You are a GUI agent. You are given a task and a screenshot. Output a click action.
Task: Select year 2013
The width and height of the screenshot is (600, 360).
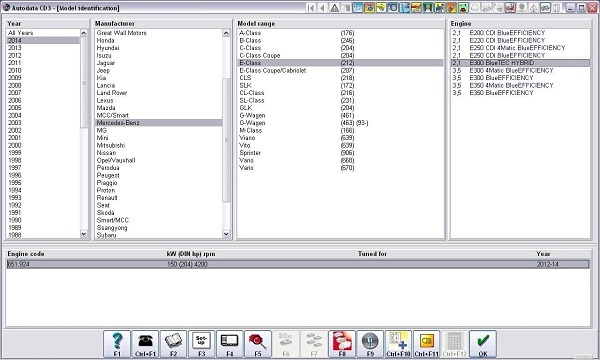coord(43,48)
